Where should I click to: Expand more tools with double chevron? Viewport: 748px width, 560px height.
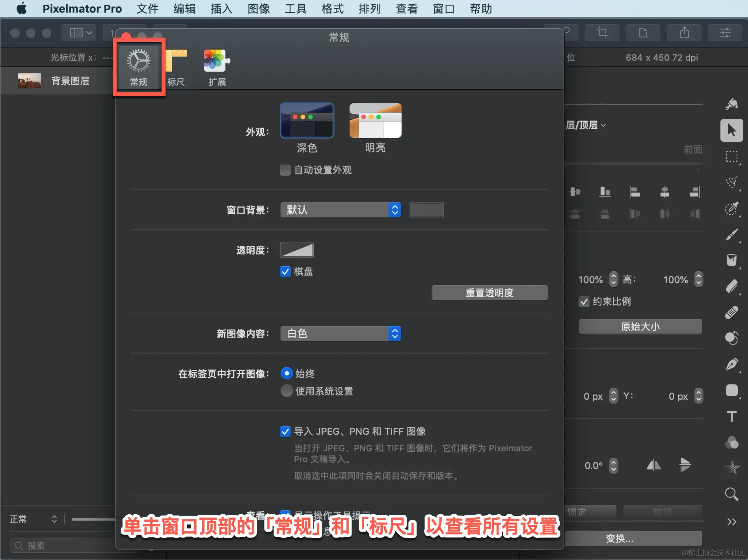click(x=732, y=522)
